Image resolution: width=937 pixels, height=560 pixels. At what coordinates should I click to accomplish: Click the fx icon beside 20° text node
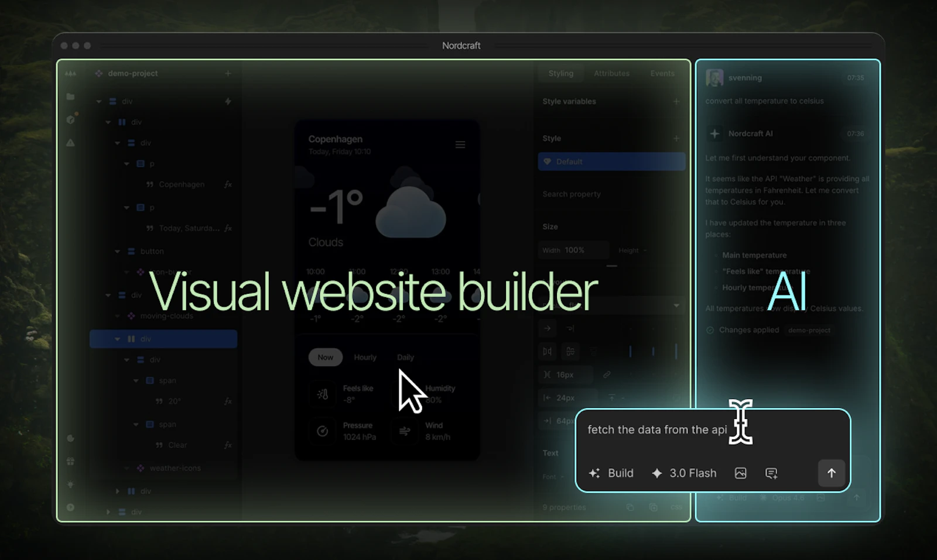click(x=228, y=401)
